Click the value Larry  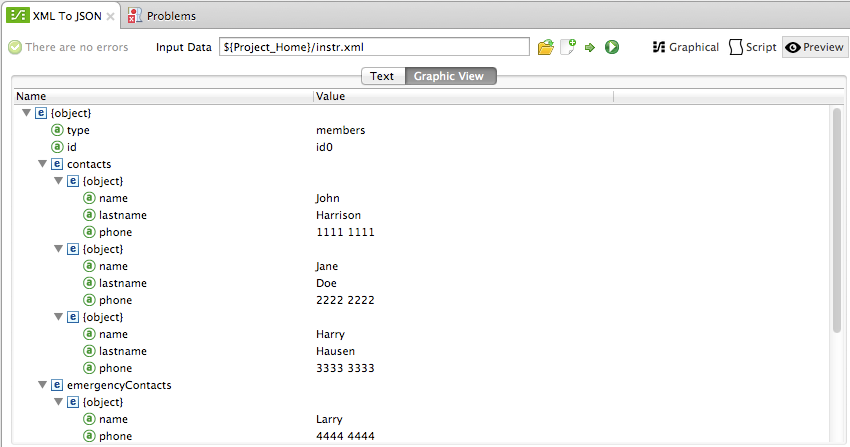click(x=329, y=419)
